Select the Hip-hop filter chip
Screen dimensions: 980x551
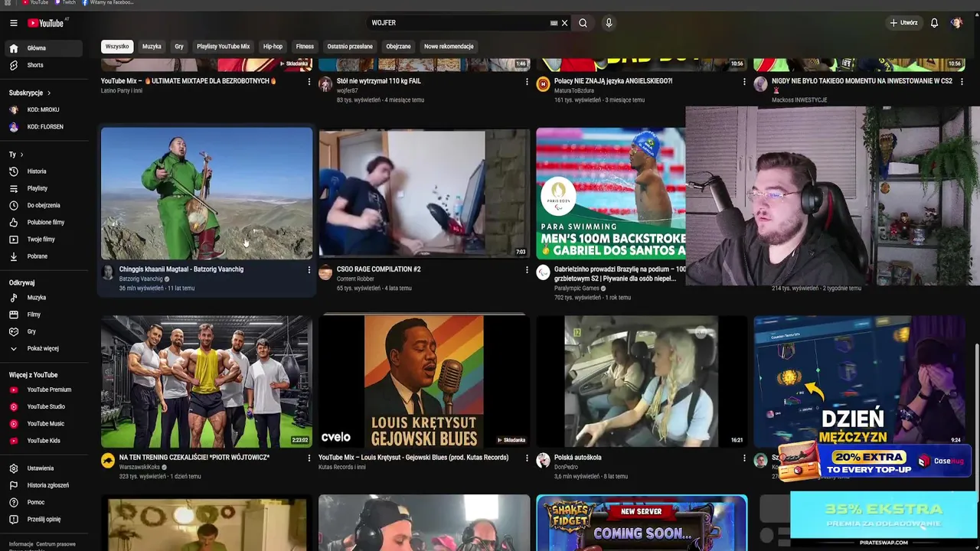click(273, 47)
